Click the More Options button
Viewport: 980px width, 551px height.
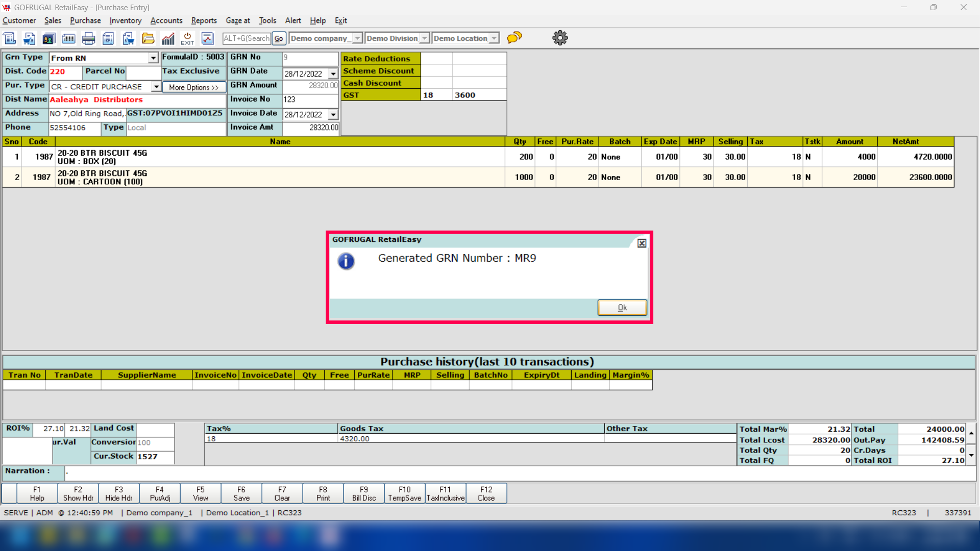tap(193, 87)
